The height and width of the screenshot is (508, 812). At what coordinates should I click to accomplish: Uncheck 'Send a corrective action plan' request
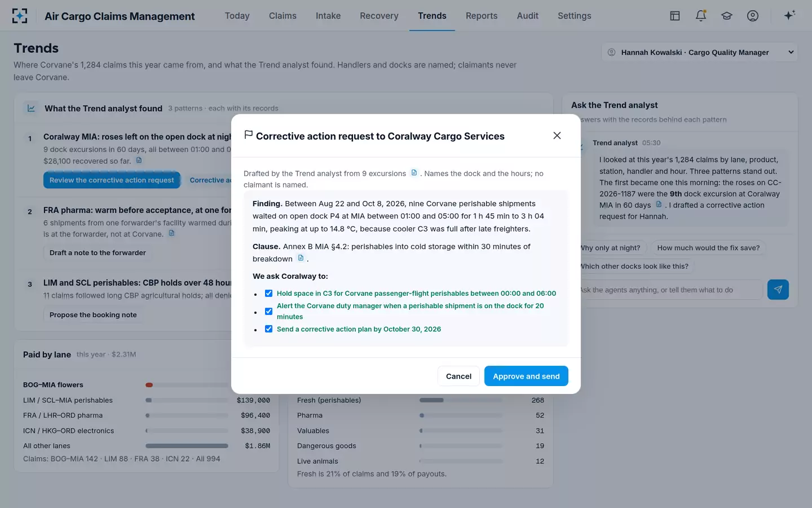tap(268, 329)
